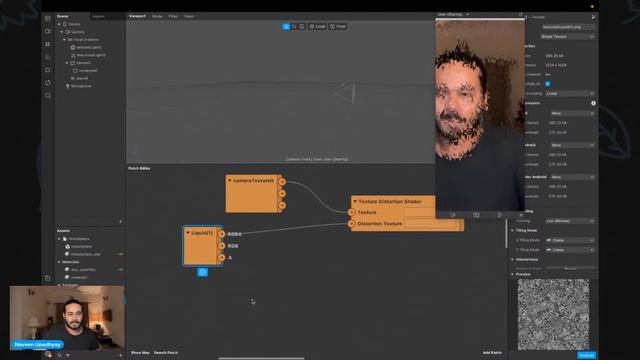The height and width of the screenshot is (360, 640).
Task: Click Search Patch in the Patch Editor
Action: pos(166,353)
